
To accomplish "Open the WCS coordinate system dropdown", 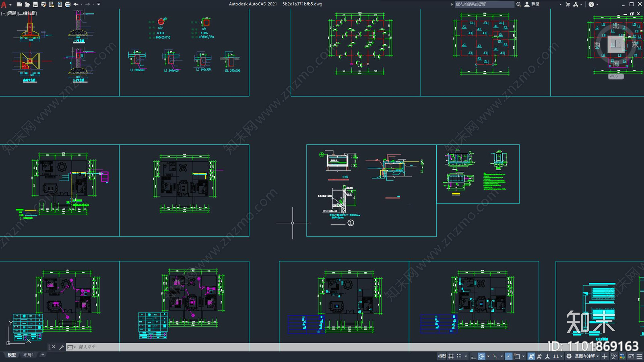I will pyautogui.click(x=616, y=76).
